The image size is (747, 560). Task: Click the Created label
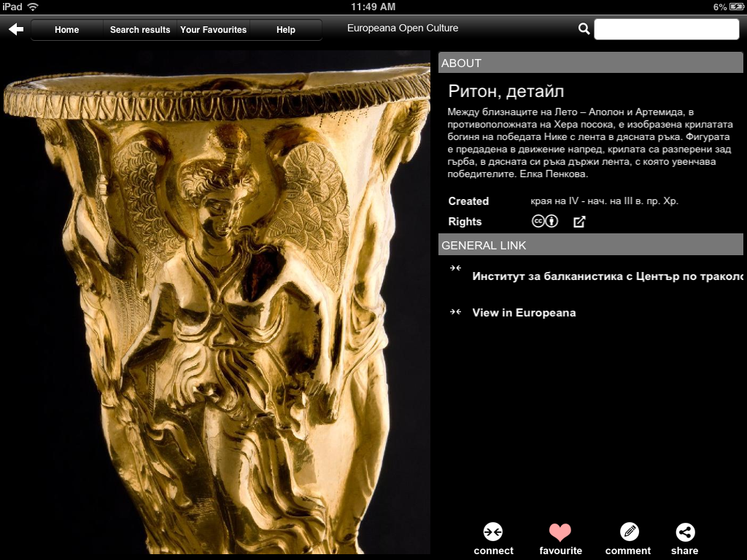[468, 201]
